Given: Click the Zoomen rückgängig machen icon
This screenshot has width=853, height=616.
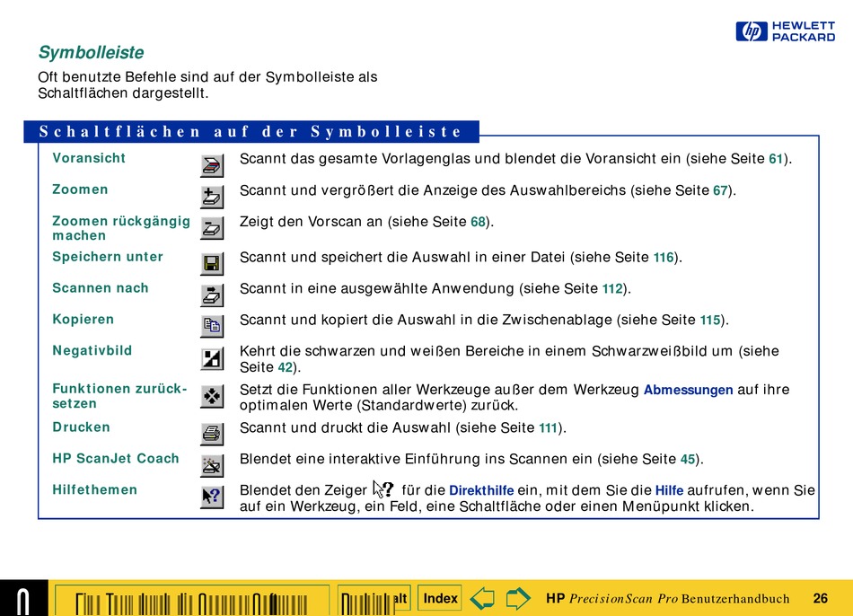Looking at the screenshot, I should (x=212, y=229).
